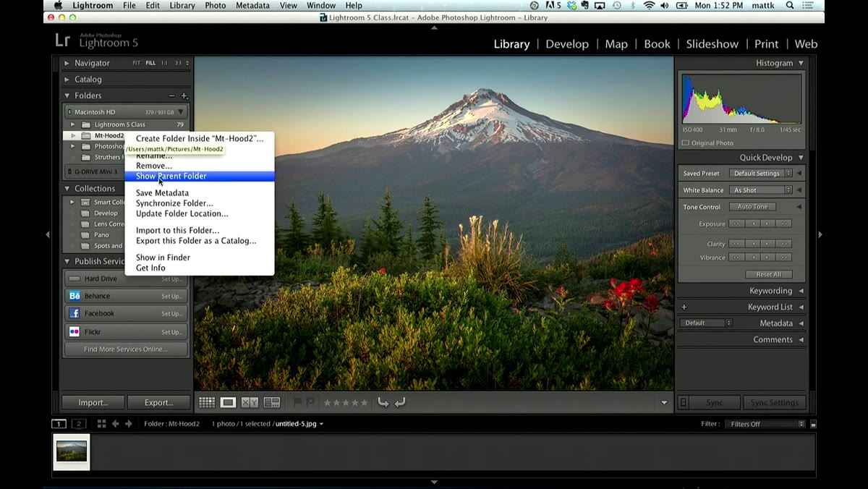This screenshot has height=489, width=868.
Task: Toggle Original Photo checkbox under histogram
Action: [x=686, y=143]
